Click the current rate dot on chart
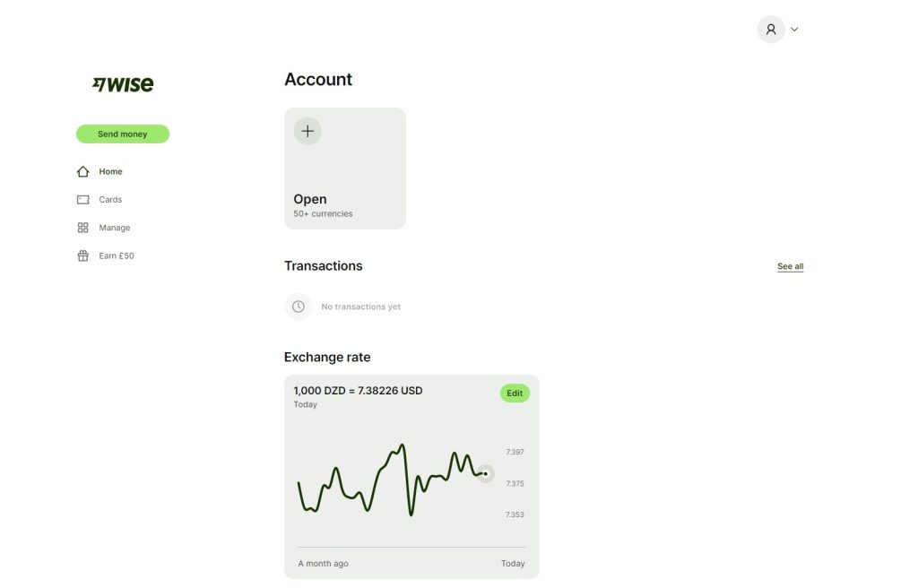 [x=485, y=473]
